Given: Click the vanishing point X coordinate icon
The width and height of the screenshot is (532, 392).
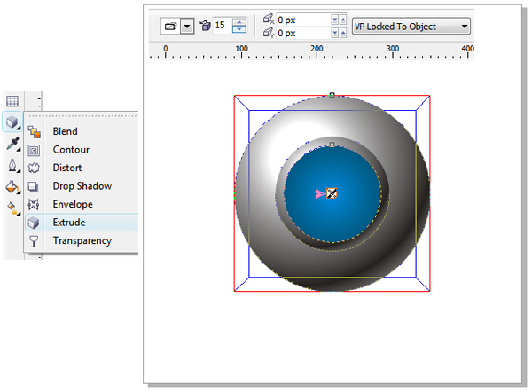Looking at the screenshot, I should coord(269,19).
